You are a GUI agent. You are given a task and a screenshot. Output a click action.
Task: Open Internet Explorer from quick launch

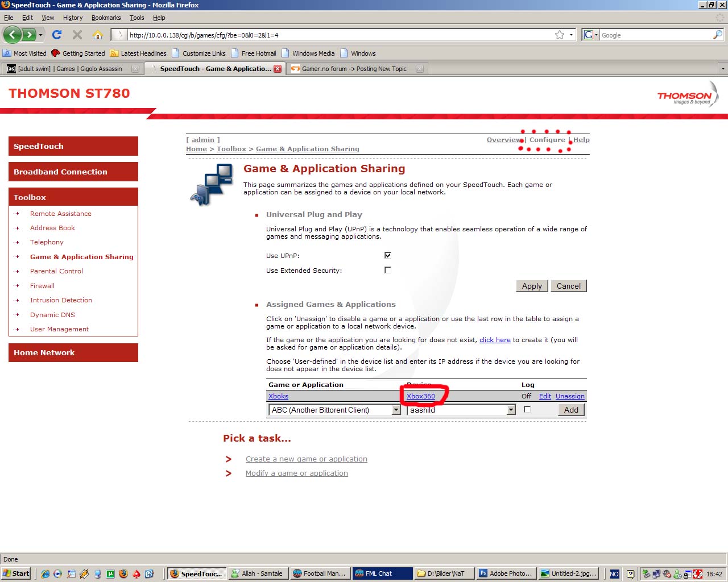click(x=45, y=573)
